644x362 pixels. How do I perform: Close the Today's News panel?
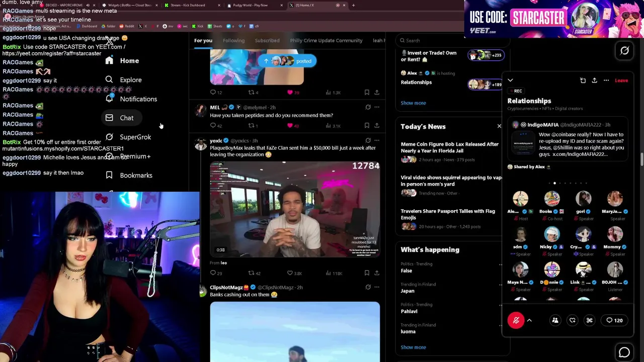coord(499,126)
